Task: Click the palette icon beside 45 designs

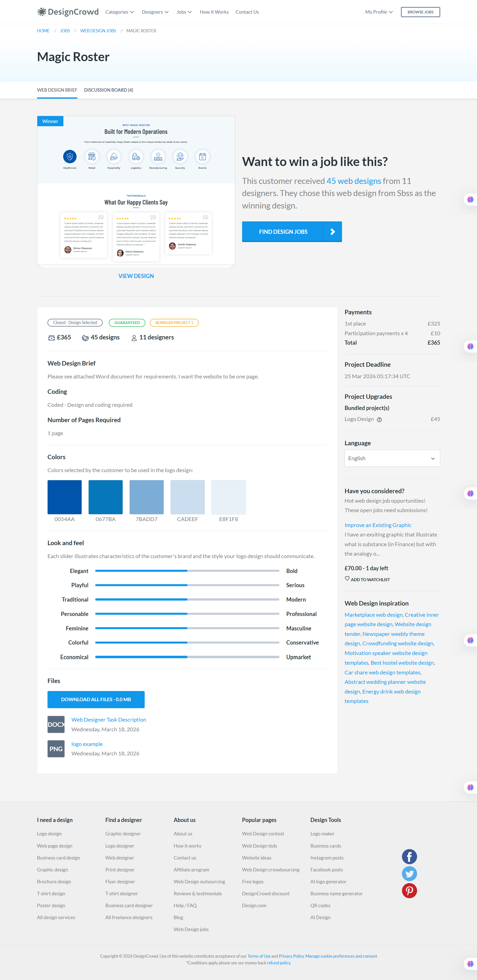Action: point(85,337)
